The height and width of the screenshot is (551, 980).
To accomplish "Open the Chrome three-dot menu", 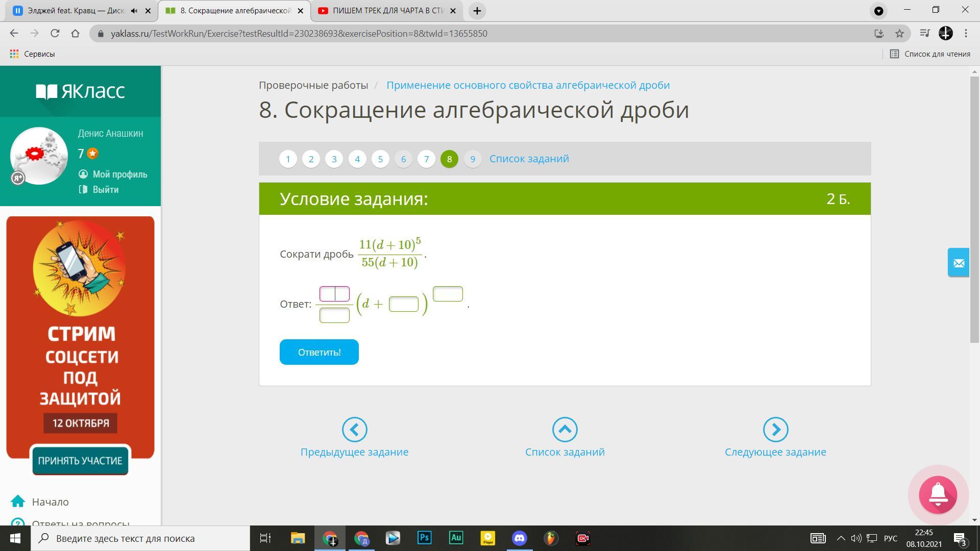I will pyautogui.click(x=966, y=34).
